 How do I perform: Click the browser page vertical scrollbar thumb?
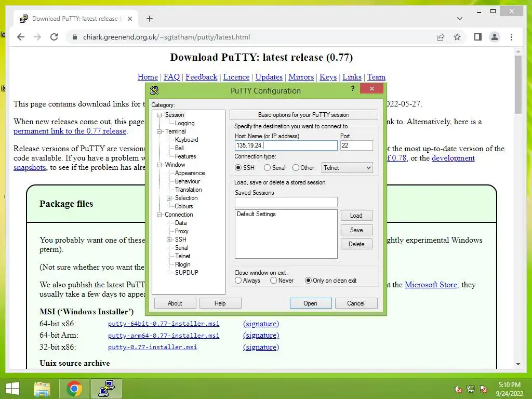518,85
